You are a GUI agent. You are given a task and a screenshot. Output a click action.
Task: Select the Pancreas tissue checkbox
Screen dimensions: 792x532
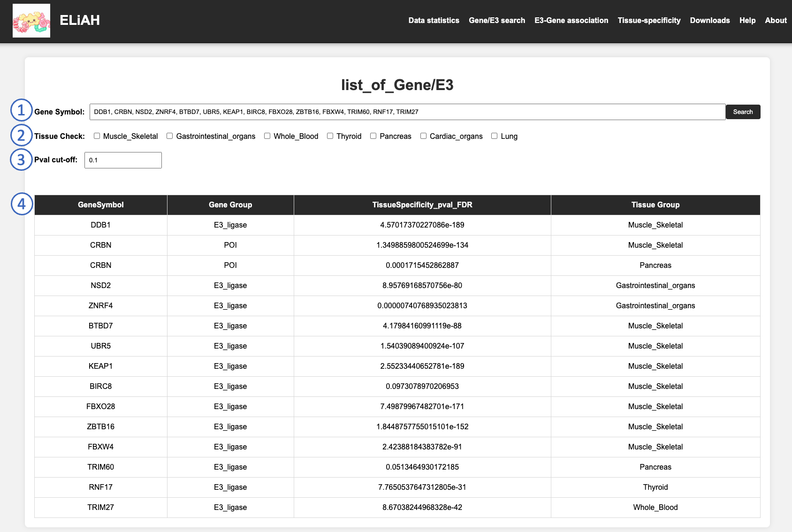pyautogui.click(x=373, y=136)
